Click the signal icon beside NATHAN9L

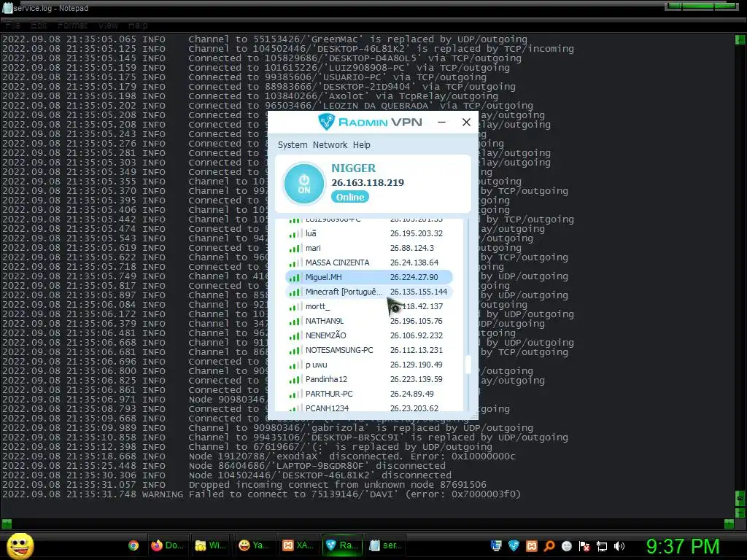tap(295, 322)
